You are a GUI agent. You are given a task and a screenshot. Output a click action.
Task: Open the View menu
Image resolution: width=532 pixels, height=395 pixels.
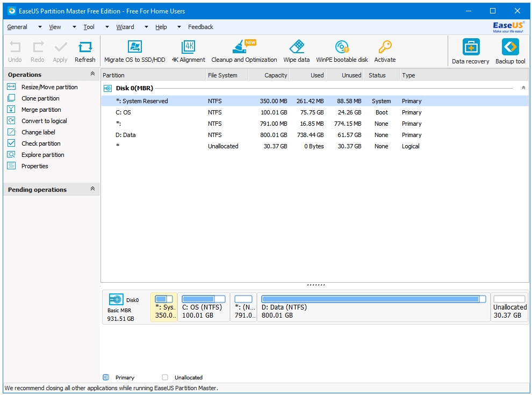click(55, 27)
